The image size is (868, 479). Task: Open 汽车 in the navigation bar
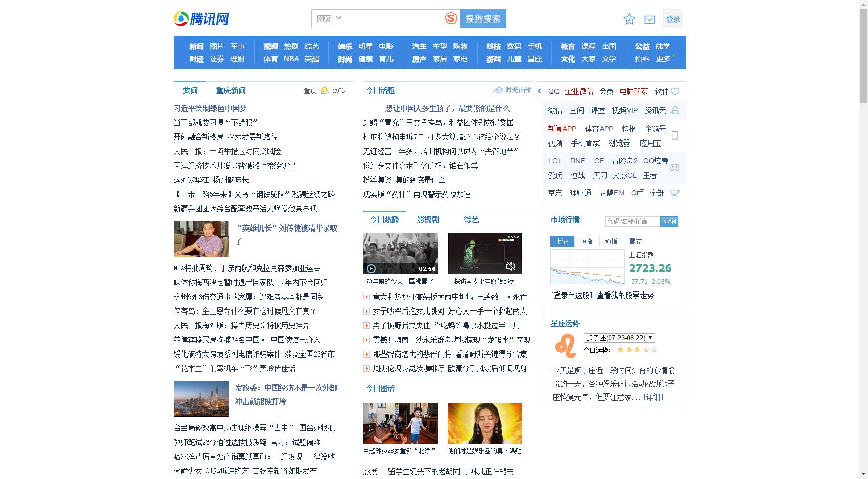(419, 46)
